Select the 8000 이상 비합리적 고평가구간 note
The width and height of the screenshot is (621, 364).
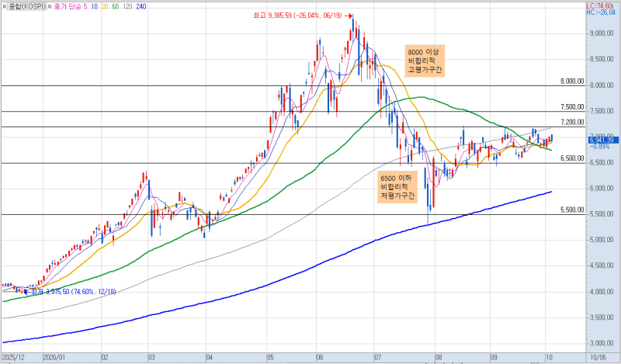click(x=425, y=61)
